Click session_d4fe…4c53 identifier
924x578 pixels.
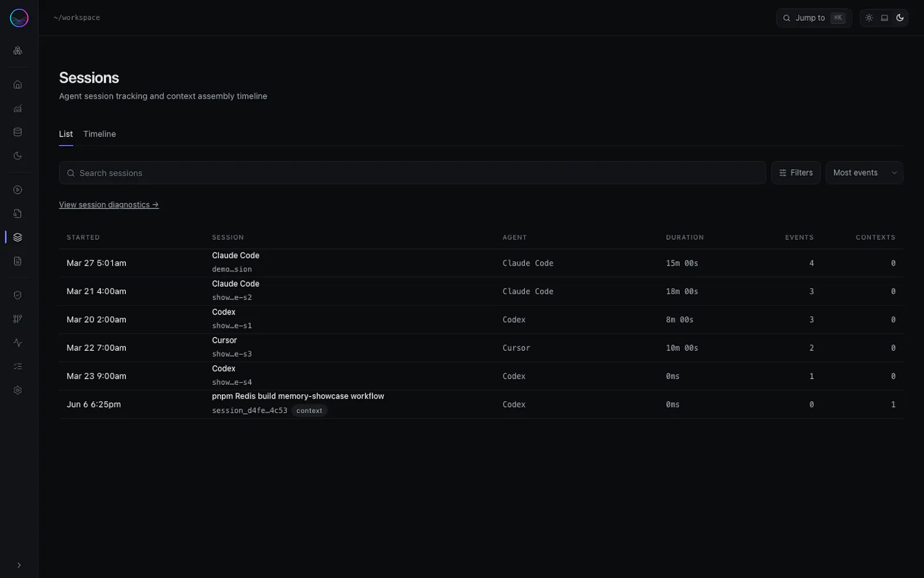coord(249,410)
